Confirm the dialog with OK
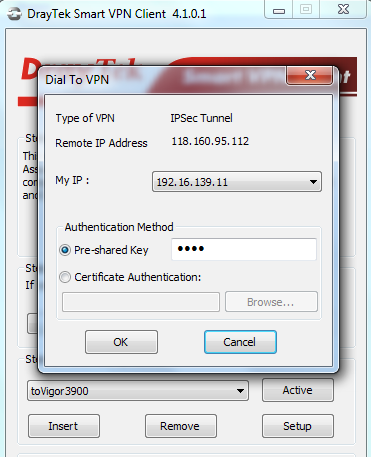 coord(121,342)
